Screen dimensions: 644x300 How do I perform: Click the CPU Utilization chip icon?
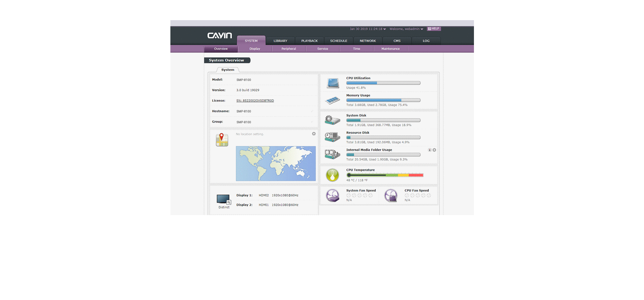333,83
